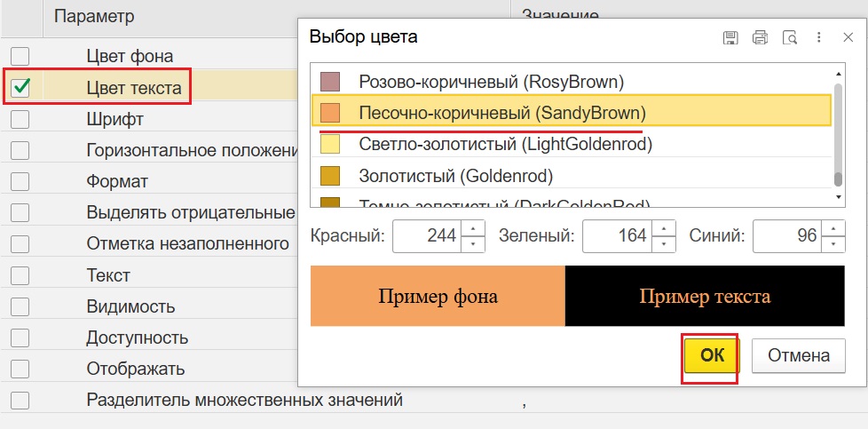
Task: Click the print icon in color dialog
Action: (x=760, y=37)
